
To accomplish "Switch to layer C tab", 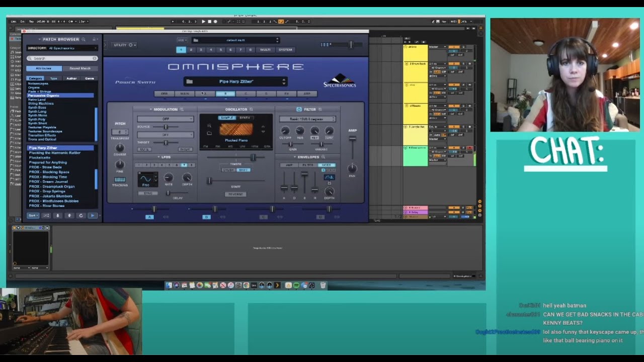I will point(246,94).
